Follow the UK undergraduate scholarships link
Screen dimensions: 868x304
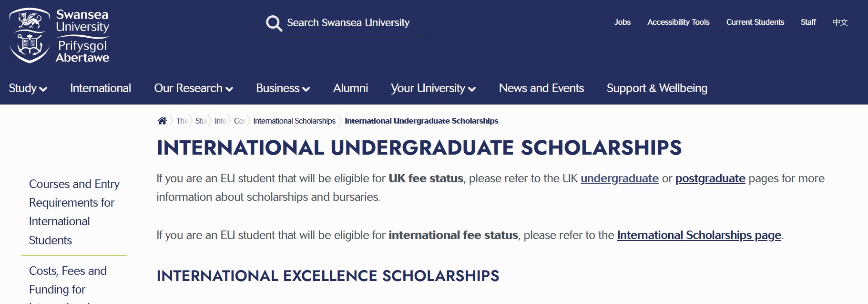[619, 178]
